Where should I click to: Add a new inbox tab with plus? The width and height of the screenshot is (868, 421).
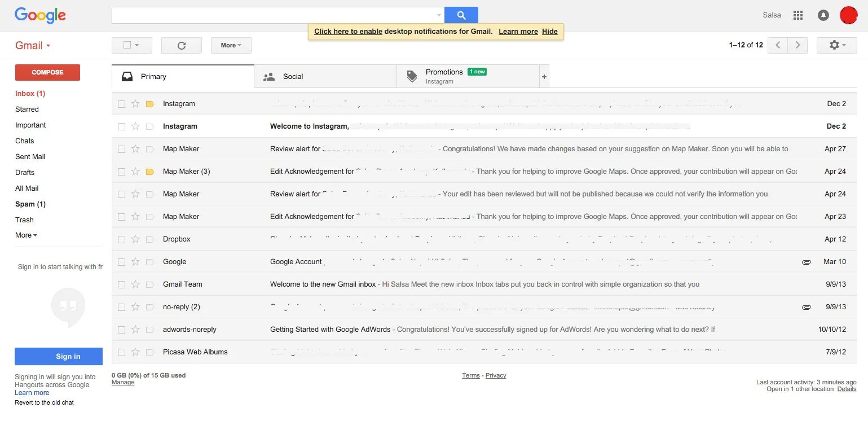[544, 76]
